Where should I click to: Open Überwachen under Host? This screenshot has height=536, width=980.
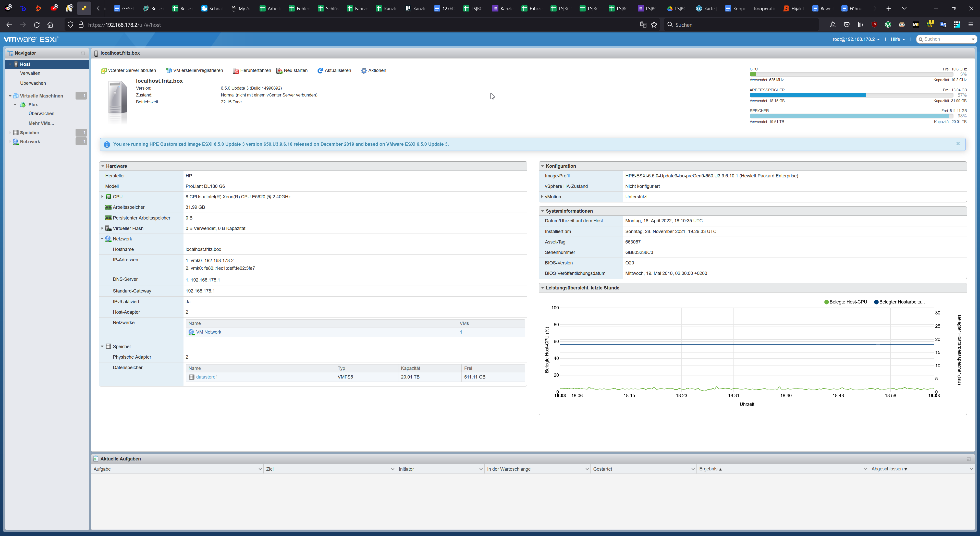click(33, 83)
